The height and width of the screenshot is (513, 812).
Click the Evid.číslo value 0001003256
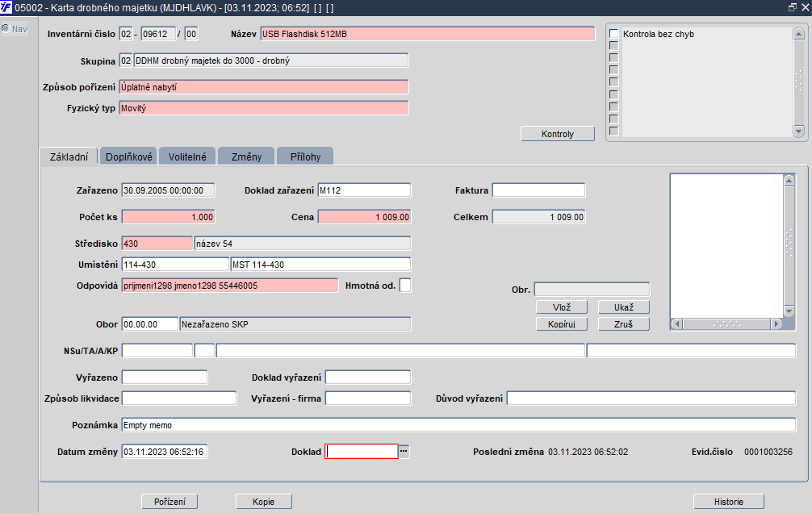tap(768, 452)
